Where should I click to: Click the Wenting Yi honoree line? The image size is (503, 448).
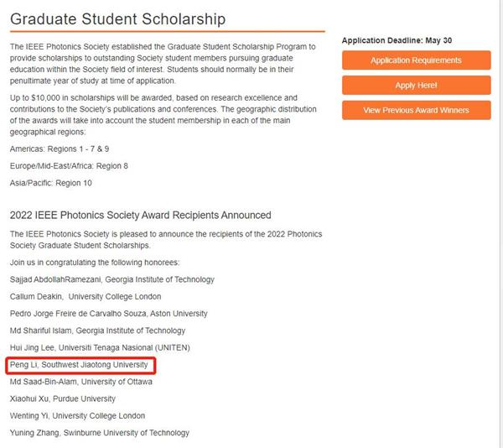pyautogui.click(x=77, y=416)
